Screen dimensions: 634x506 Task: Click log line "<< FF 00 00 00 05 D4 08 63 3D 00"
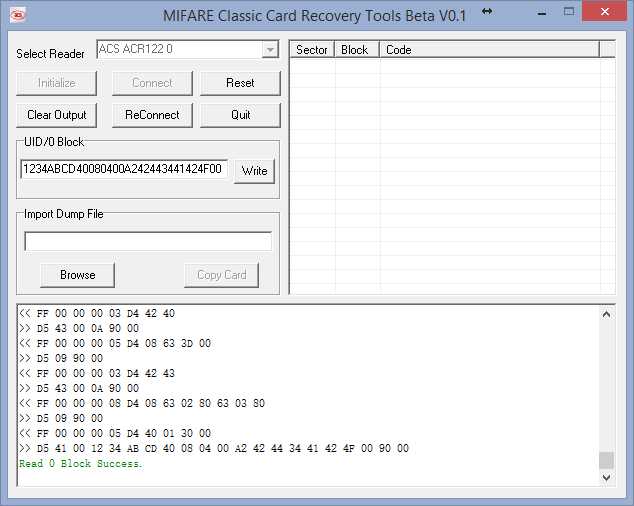coord(115,343)
